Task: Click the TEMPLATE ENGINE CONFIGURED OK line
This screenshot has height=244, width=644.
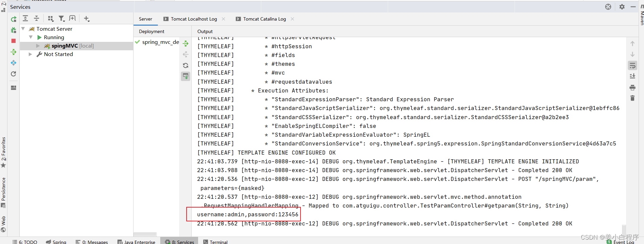Action: (266, 153)
